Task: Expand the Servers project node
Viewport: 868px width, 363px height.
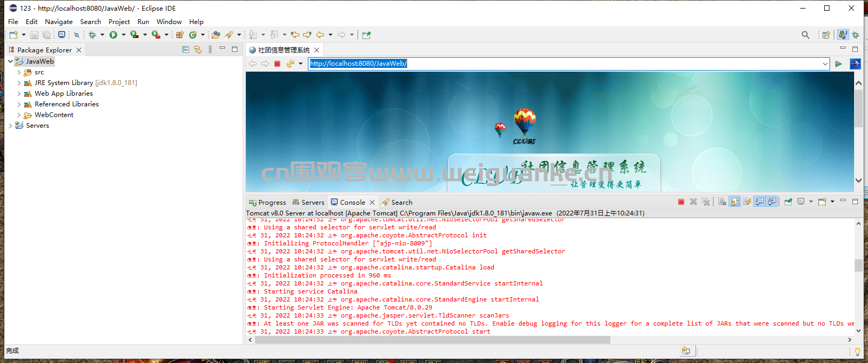Action: (10, 126)
